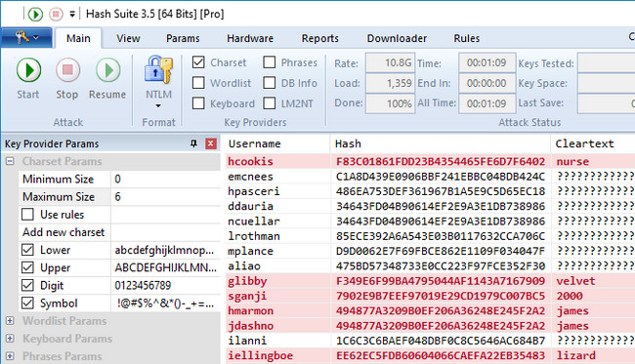Click the cleartext value 2000
The width and height of the screenshot is (635, 364).
pos(569,296)
